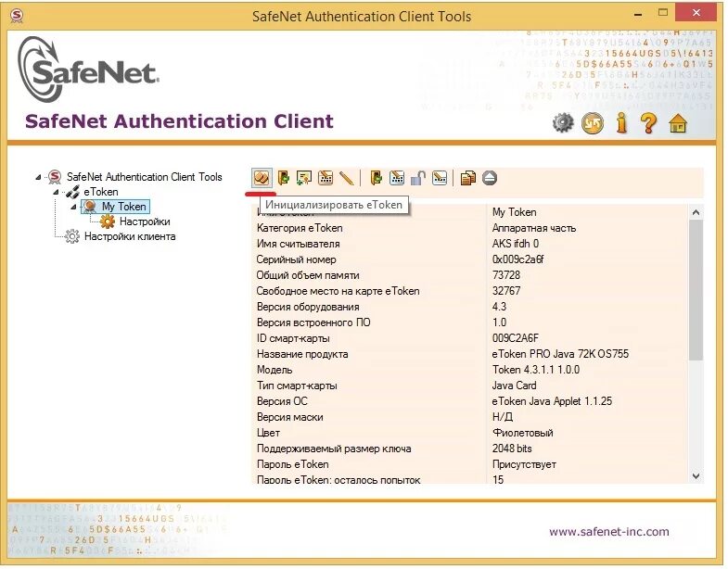Select the 'Тип смарт-карты' row label
Image resolution: width=728 pixels, height=569 pixels.
pyautogui.click(x=297, y=386)
